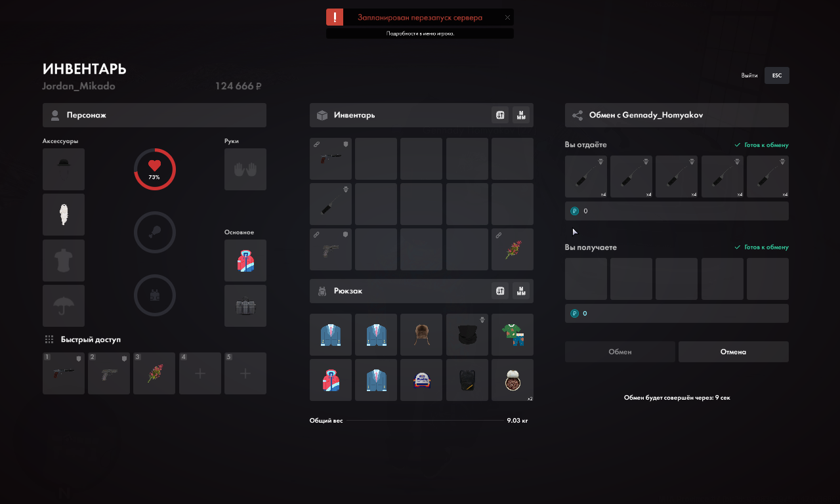Click the red exclamation alert icon

[335, 17]
